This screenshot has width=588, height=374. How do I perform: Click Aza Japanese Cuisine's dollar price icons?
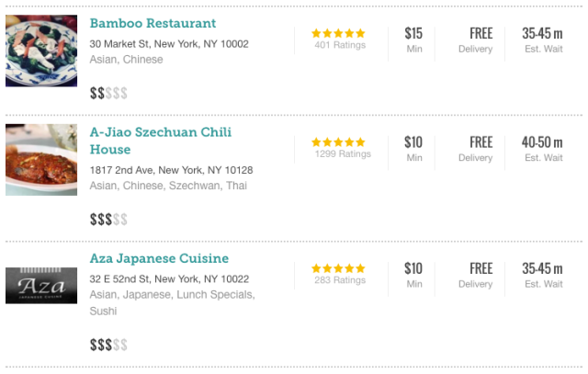[108, 345]
